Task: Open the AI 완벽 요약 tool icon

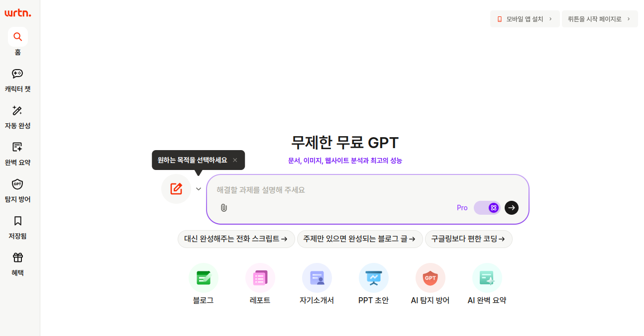Action: [x=487, y=278]
